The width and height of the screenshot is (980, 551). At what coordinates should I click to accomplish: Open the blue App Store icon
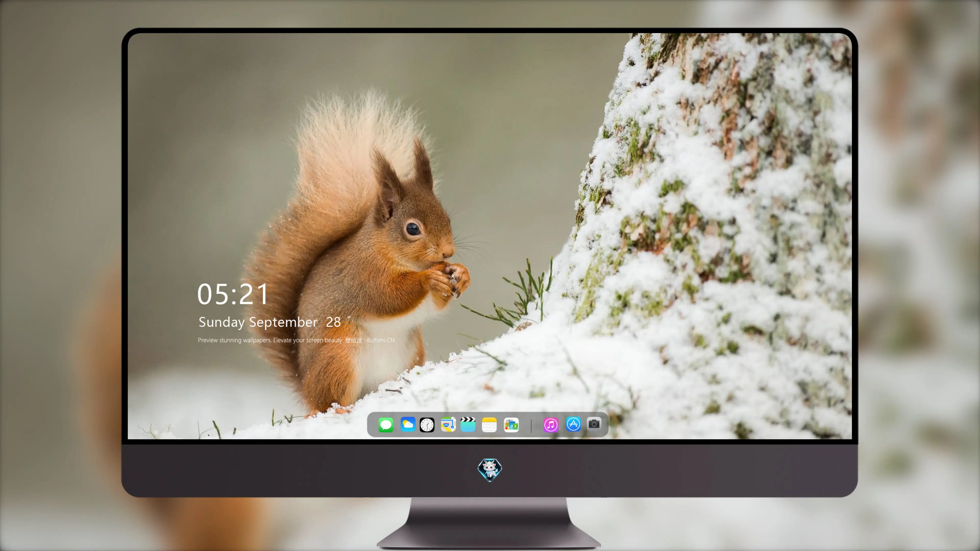coord(573,424)
